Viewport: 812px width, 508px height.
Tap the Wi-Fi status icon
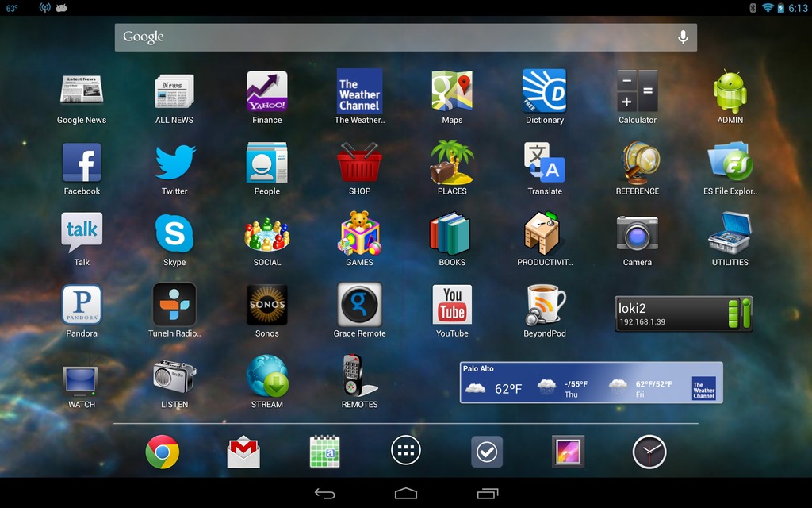tap(768, 8)
